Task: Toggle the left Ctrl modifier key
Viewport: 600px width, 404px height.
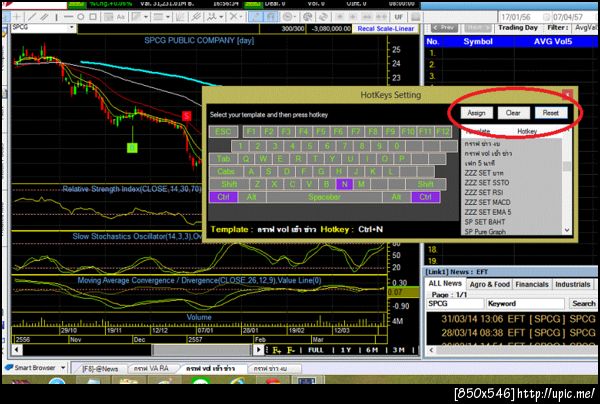Action: 223,197
